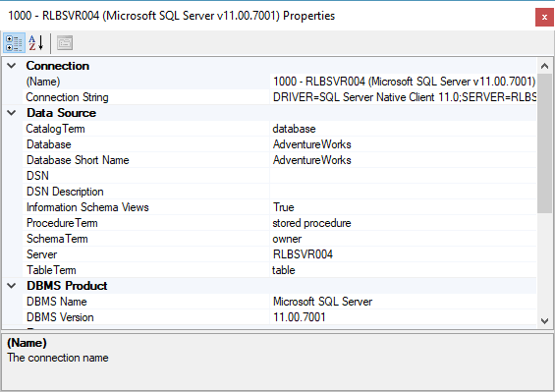
Task: Click the AdventureWorks value of Database
Action: pyautogui.click(x=311, y=144)
